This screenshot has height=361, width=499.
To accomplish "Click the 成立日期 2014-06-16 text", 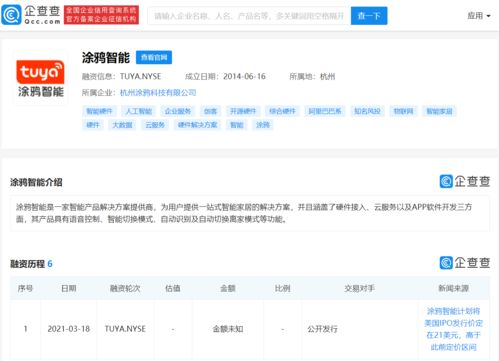I will point(225,77).
